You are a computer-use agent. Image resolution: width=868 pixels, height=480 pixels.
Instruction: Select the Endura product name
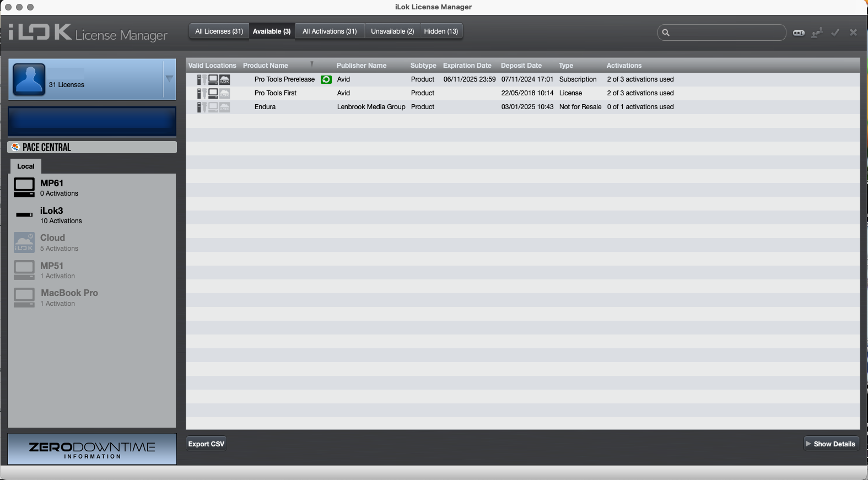[x=265, y=107]
